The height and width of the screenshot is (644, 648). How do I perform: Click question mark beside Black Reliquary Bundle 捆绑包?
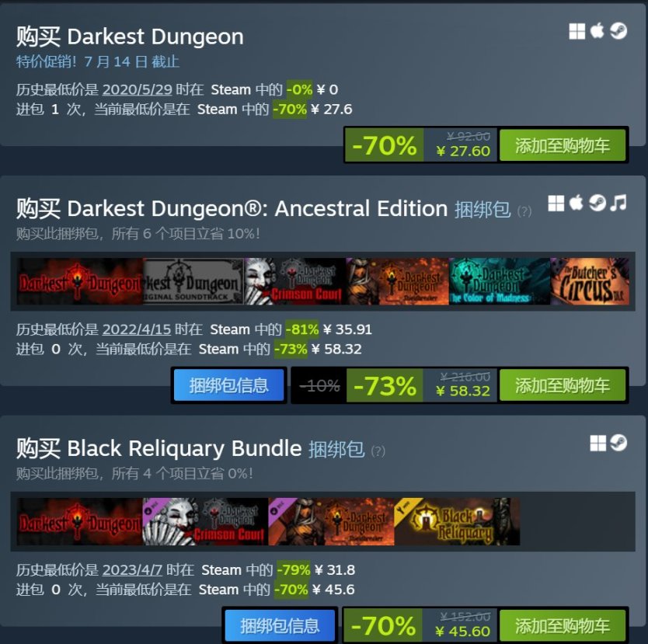tap(378, 451)
